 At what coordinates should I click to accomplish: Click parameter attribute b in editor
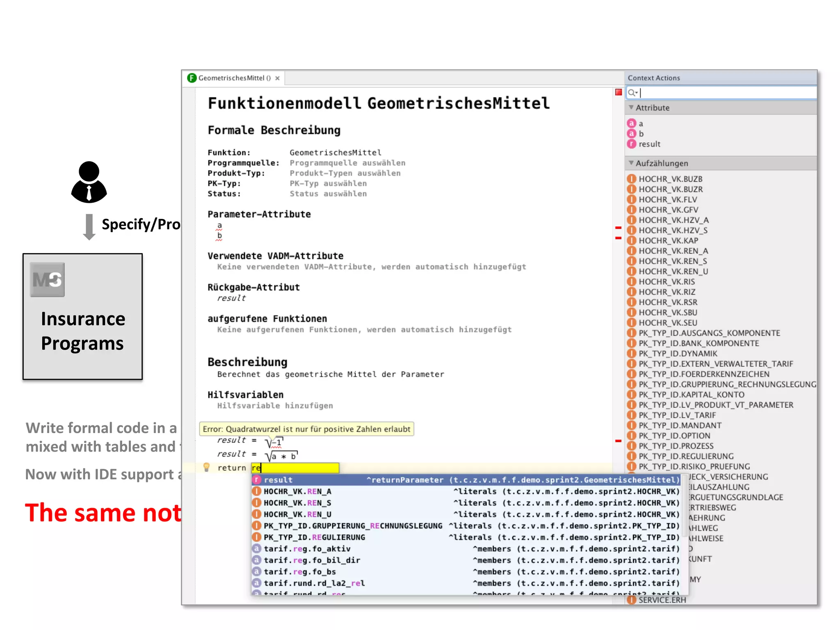click(x=219, y=236)
